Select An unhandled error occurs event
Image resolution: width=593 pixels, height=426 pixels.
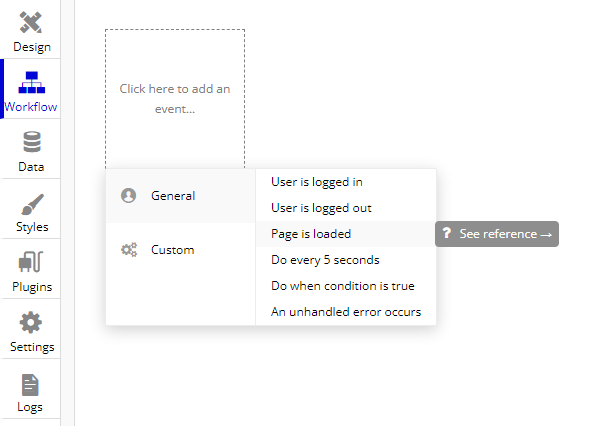click(x=346, y=312)
